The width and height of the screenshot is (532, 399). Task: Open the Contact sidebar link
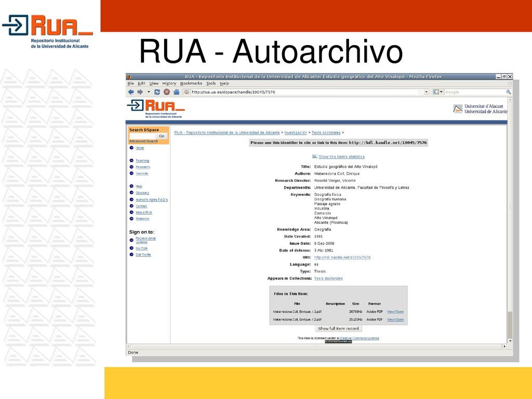[141, 206]
